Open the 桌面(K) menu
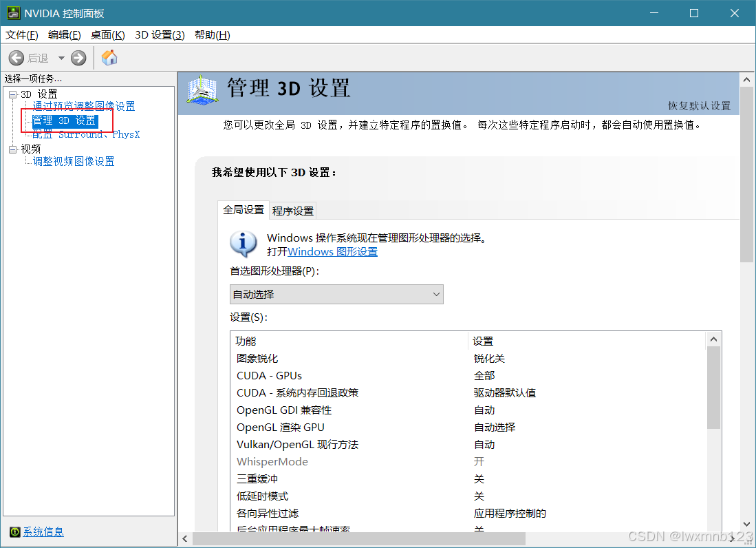Image resolution: width=756 pixels, height=548 pixels. point(107,35)
